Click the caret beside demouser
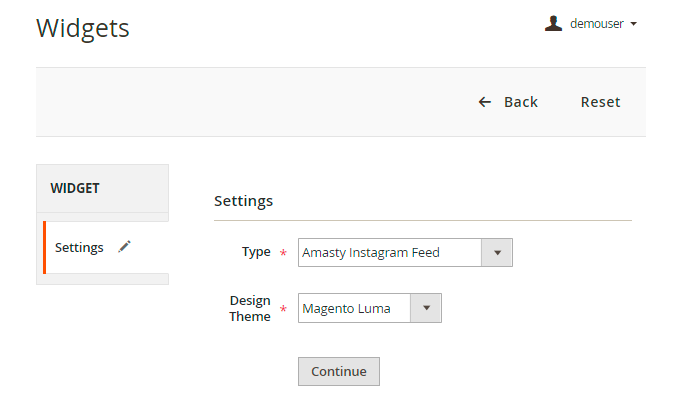The height and width of the screenshot is (412, 684). [634, 24]
